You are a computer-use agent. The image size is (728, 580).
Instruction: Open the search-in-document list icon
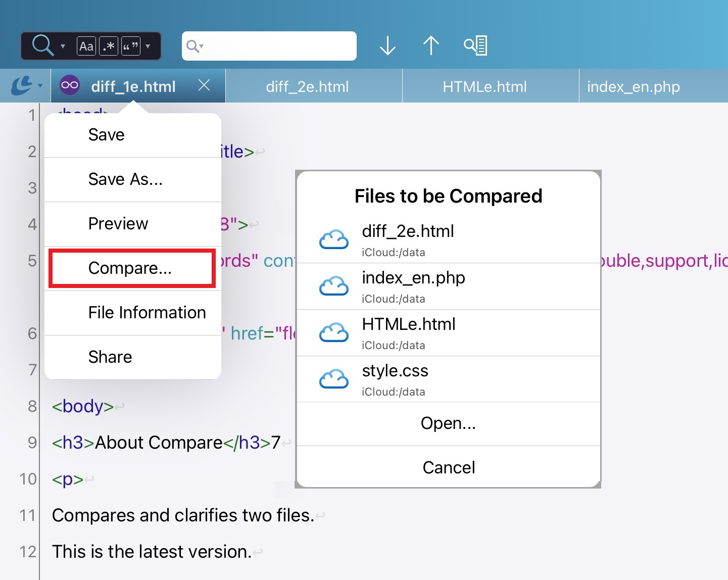pyautogui.click(x=475, y=45)
